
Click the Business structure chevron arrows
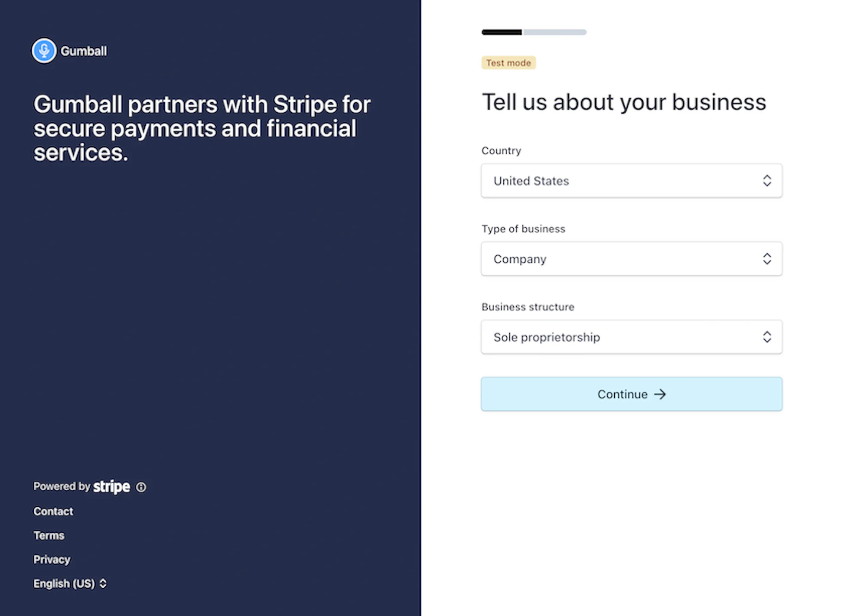click(x=767, y=337)
